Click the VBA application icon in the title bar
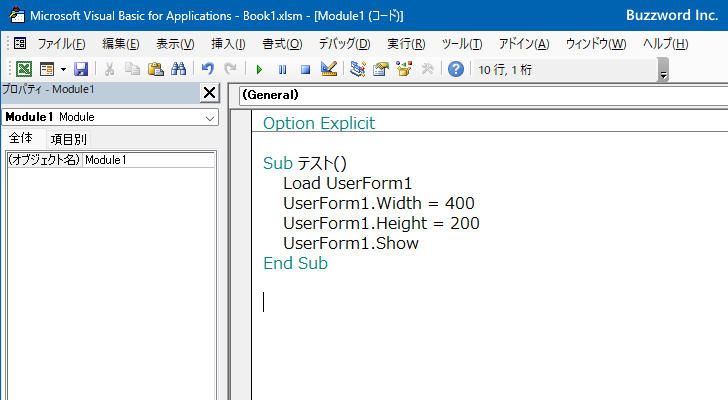Screen dimensions: 728x400 (x=17, y=15)
